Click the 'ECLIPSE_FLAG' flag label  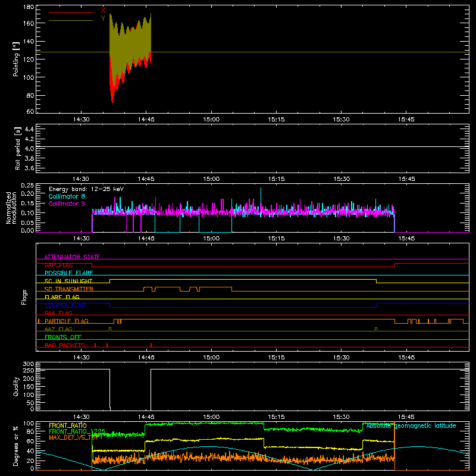(65, 305)
